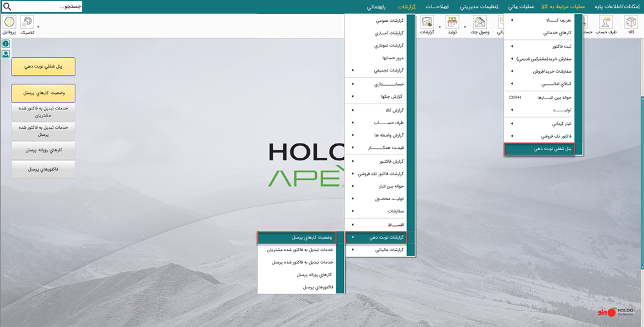This screenshot has width=644, height=327.
Task: Click yellow پنل شغلي نوبت دهي panel button
Action: [x=43, y=66]
